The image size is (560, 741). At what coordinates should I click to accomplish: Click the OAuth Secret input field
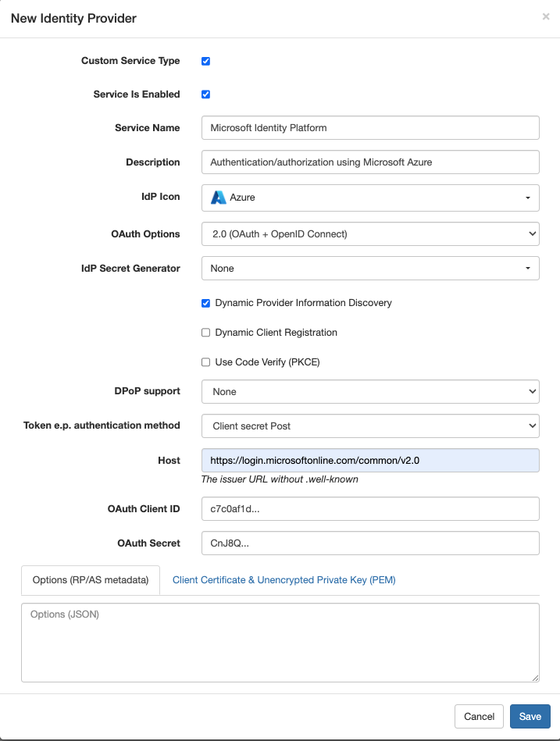370,543
